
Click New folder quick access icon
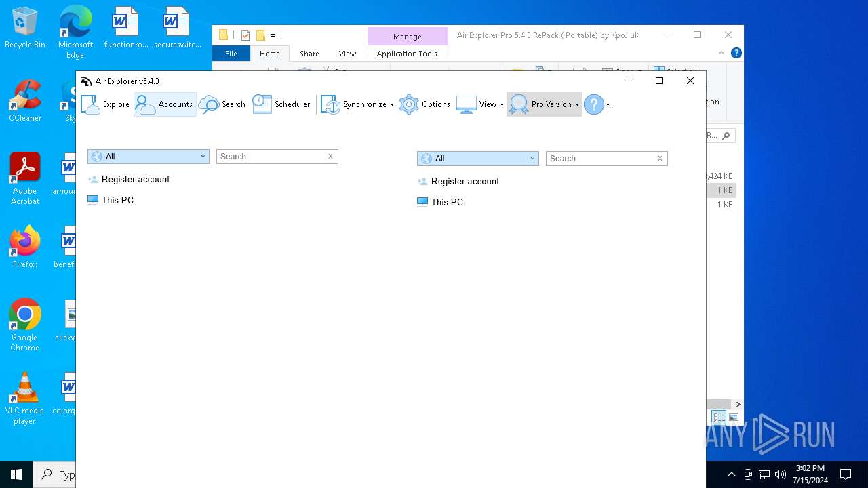[x=260, y=35]
